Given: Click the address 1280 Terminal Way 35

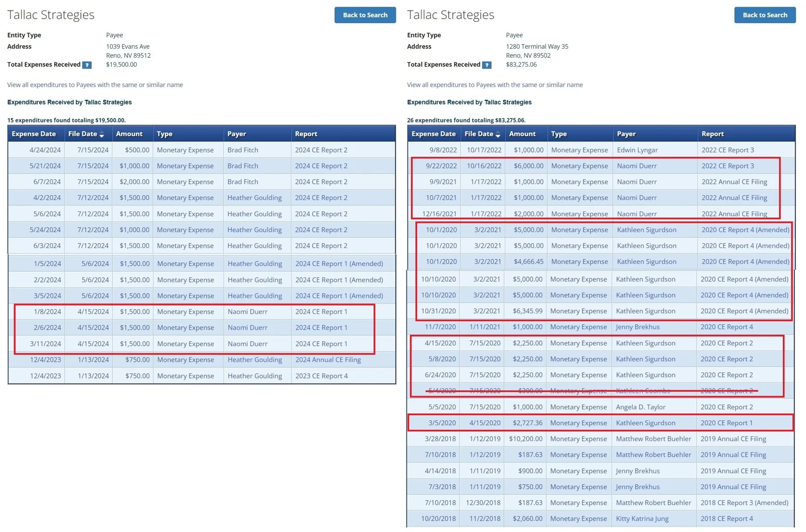Looking at the screenshot, I should pyautogui.click(x=537, y=47).
